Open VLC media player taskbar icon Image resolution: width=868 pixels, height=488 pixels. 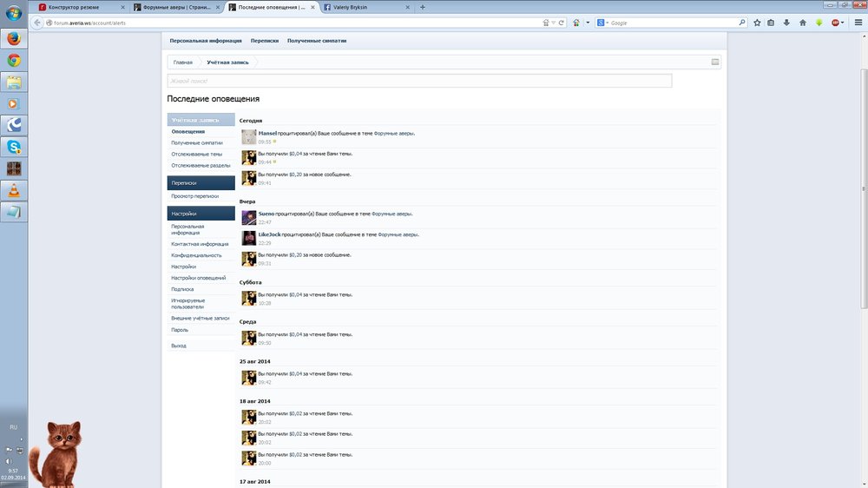tap(14, 190)
